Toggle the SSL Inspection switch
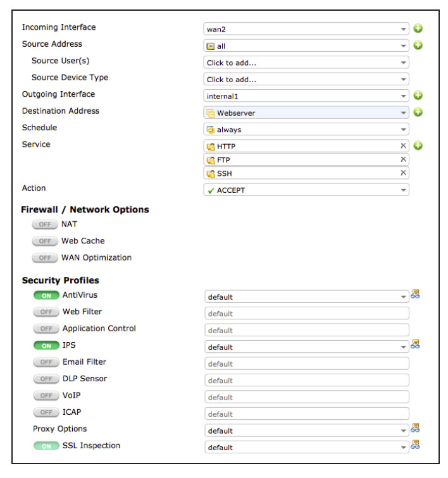448x478 pixels. 46,446
